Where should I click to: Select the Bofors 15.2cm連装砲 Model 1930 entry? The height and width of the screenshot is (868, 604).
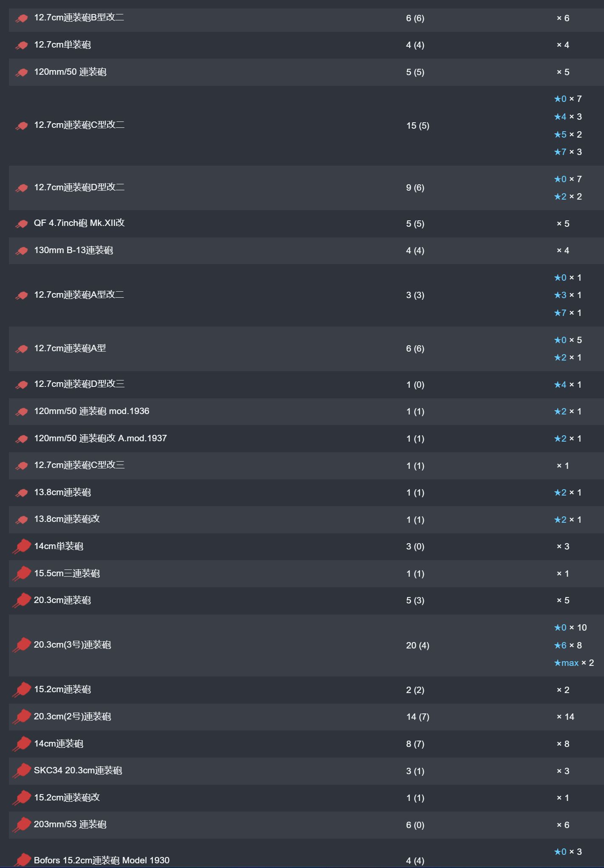pyautogui.click(x=306, y=854)
